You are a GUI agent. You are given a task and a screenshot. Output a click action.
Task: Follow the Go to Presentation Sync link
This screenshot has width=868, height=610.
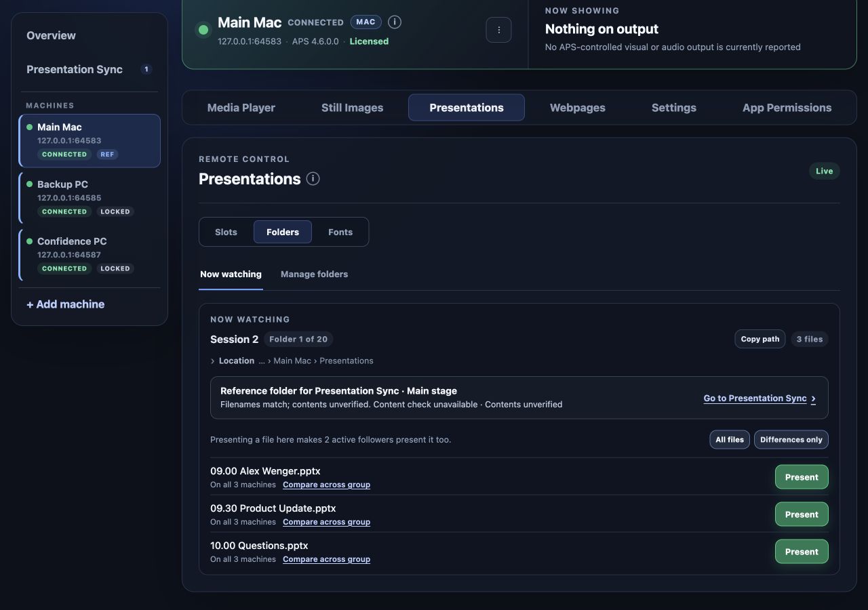point(759,399)
